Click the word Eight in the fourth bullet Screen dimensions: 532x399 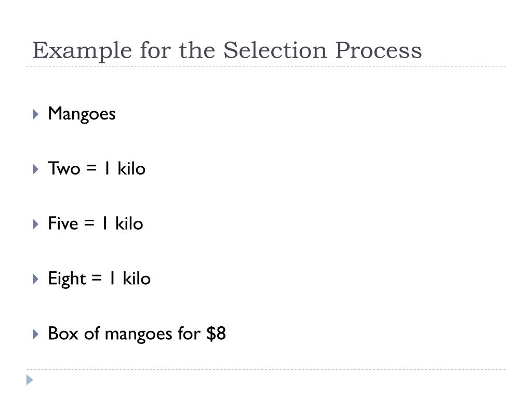coord(67,279)
